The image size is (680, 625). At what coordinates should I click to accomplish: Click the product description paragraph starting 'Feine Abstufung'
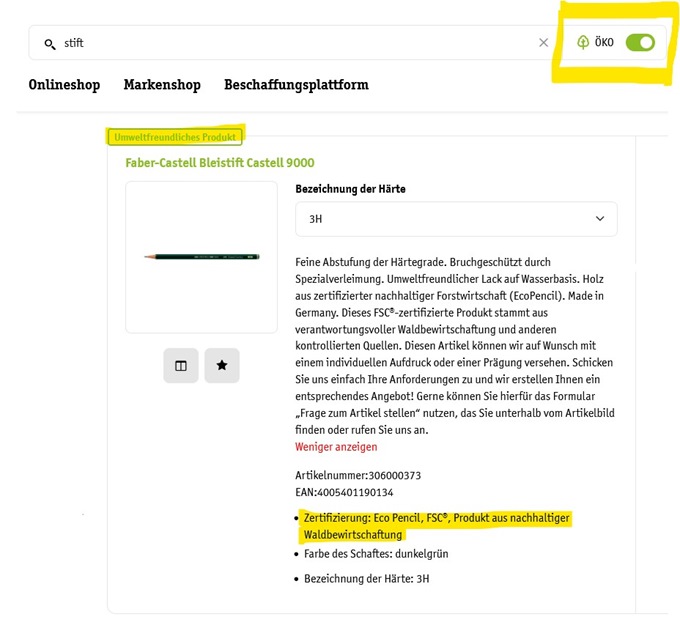pos(455,346)
